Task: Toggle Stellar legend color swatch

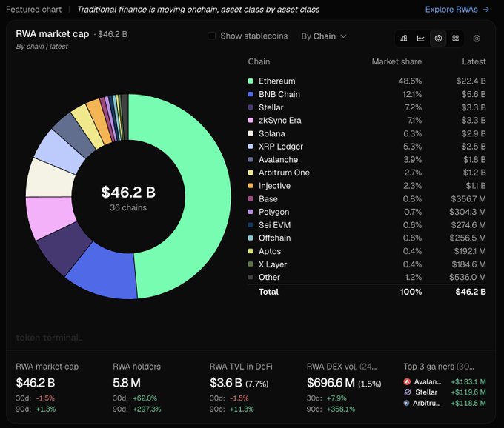Action: [x=251, y=107]
